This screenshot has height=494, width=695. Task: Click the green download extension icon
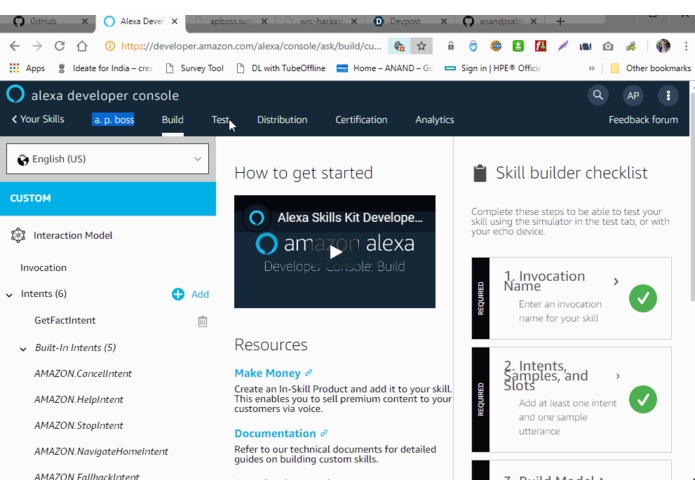pyautogui.click(x=518, y=46)
